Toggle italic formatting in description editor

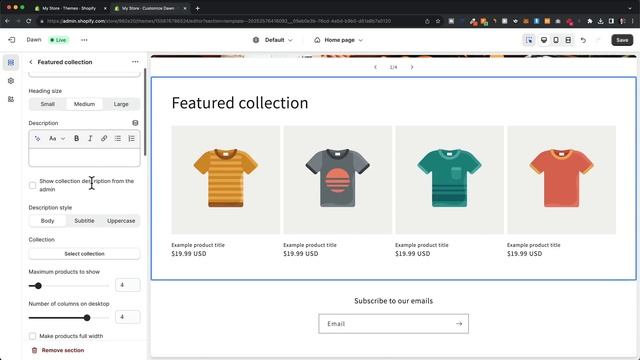click(x=90, y=138)
